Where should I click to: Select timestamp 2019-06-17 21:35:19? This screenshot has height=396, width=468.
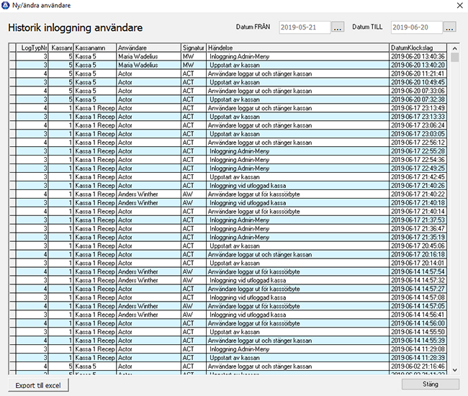[x=418, y=237]
